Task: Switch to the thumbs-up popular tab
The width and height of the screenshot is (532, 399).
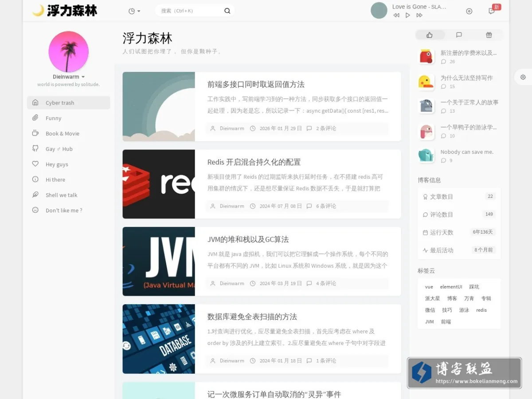Action: coord(429,35)
